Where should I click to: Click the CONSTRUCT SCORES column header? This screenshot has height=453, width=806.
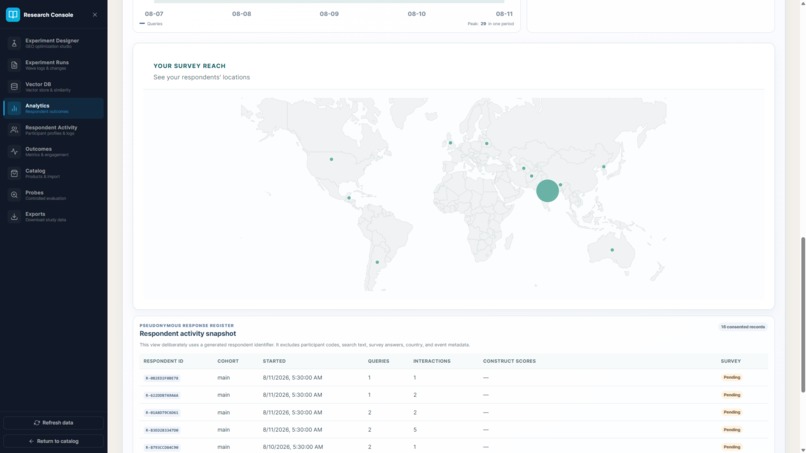[509, 361]
